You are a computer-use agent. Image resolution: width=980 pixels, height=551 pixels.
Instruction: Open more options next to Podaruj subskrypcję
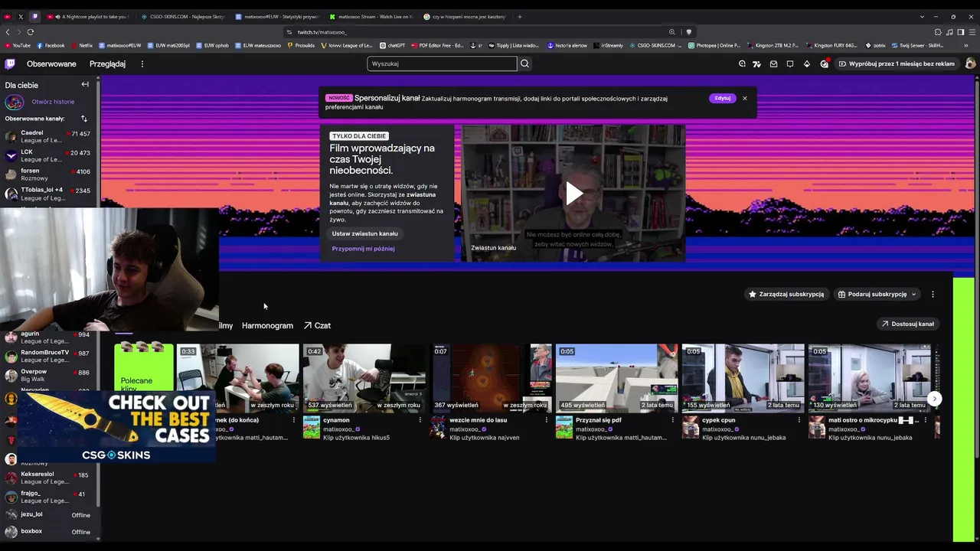pos(933,294)
